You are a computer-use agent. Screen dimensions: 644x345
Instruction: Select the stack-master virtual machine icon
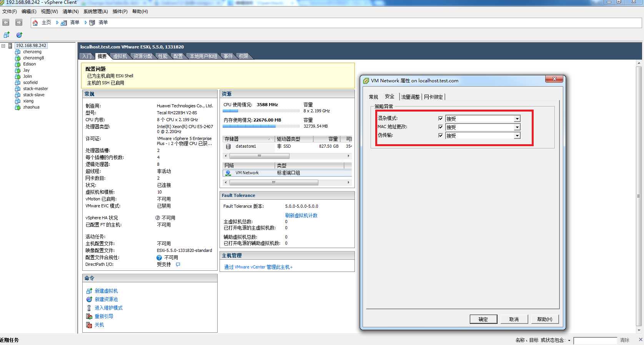click(x=18, y=89)
